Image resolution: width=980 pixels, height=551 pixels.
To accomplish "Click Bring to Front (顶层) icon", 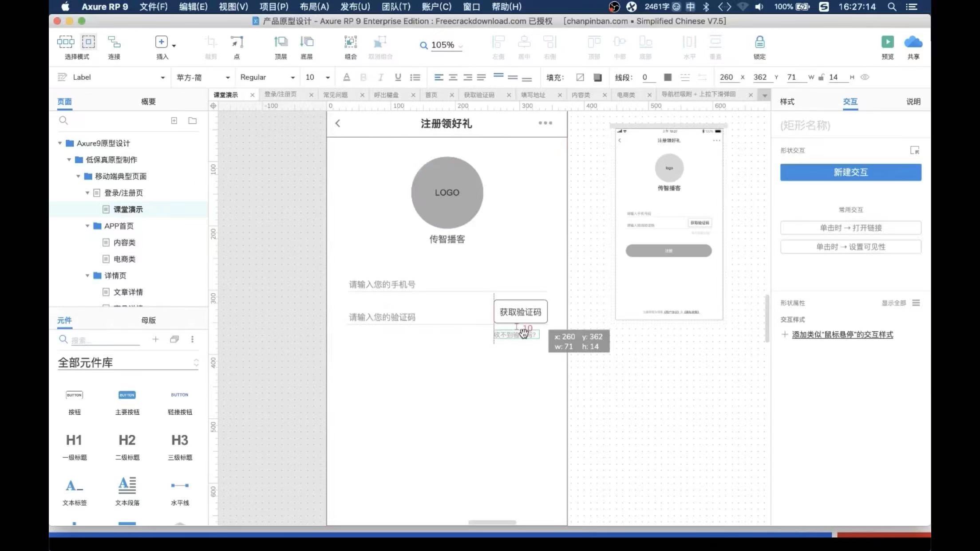I will pos(281,42).
